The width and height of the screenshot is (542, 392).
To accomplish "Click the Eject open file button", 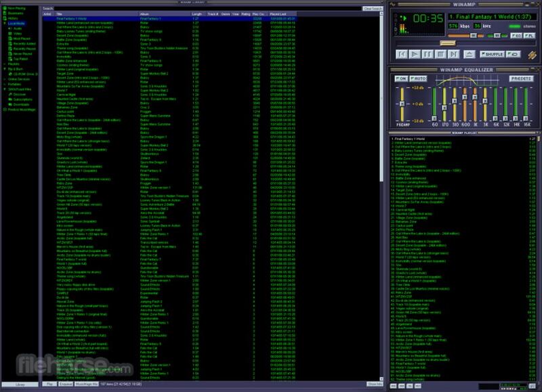I will pos(470,53).
